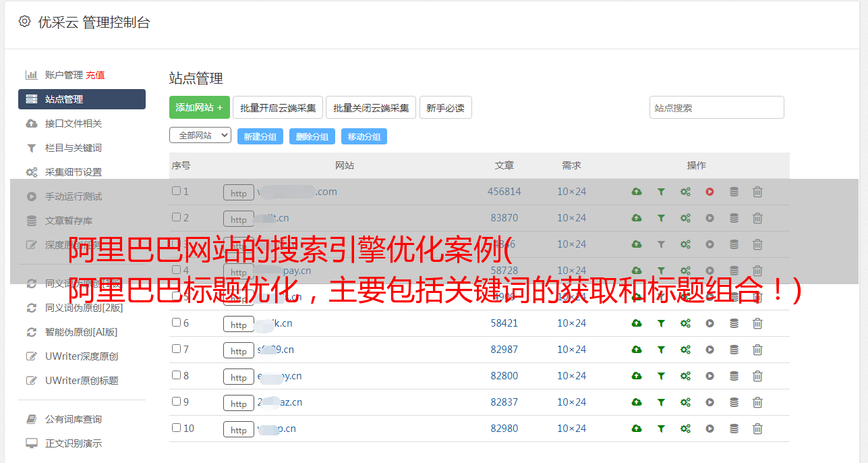This screenshot has height=463, width=868.
Task: Click the filter icon in row 7
Action: click(661, 350)
